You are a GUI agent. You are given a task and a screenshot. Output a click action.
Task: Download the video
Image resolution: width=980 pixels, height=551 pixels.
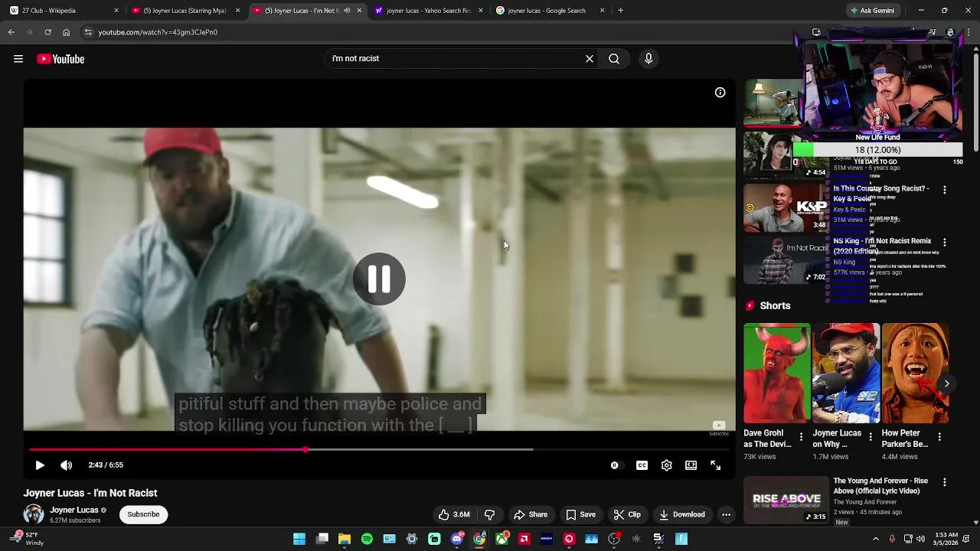pos(681,514)
